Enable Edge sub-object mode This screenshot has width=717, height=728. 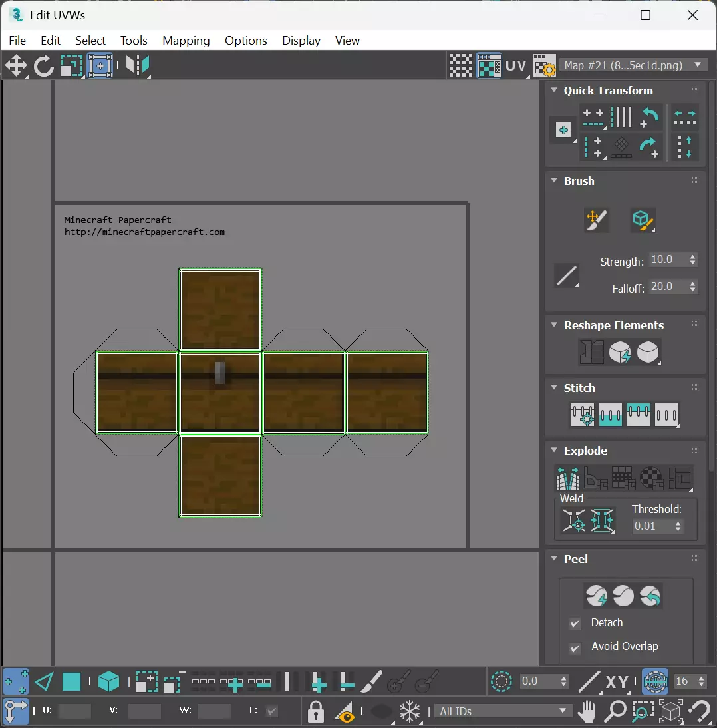coord(44,682)
